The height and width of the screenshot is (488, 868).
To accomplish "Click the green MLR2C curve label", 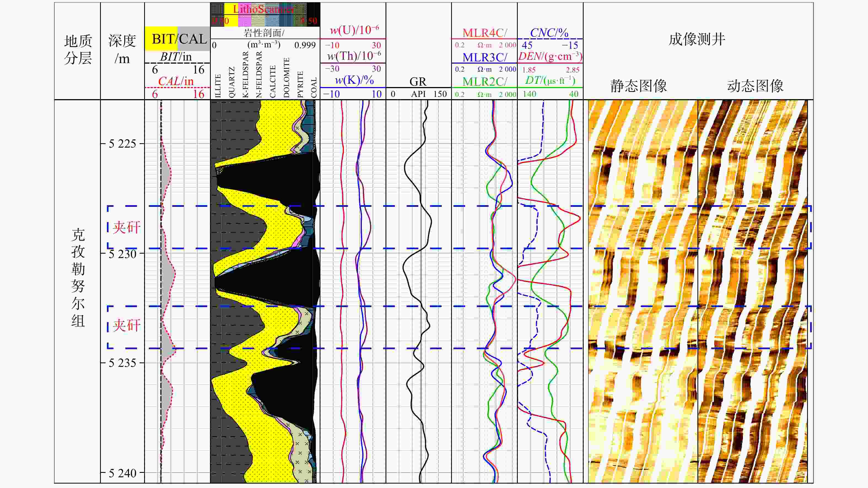I will (x=484, y=82).
